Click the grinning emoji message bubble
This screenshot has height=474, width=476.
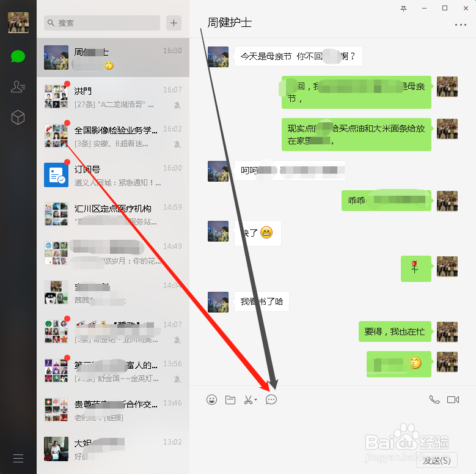[258, 234]
